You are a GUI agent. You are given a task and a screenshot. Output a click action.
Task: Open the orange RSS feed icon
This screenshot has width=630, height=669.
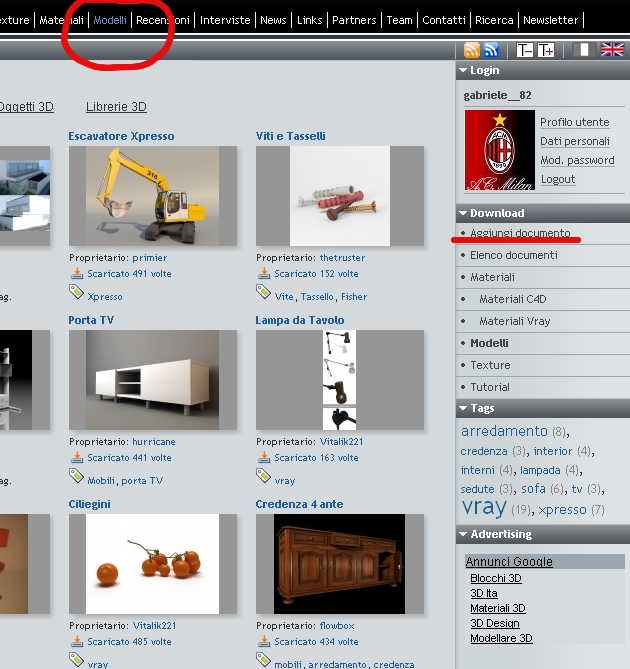471,50
